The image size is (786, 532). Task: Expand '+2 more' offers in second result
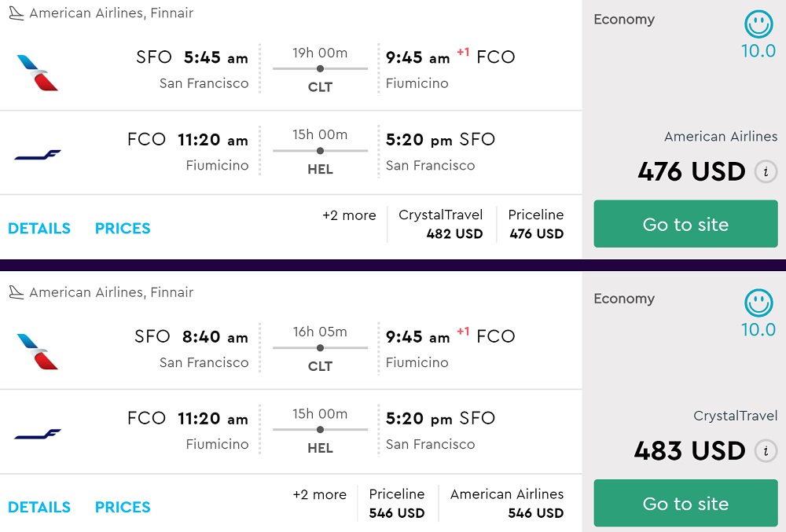tap(319, 495)
